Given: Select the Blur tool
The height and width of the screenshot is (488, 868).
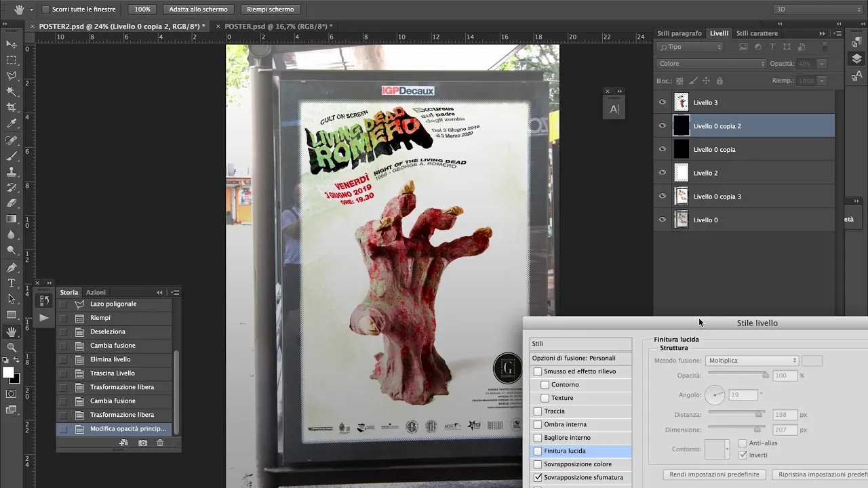Looking at the screenshot, I should click(12, 235).
